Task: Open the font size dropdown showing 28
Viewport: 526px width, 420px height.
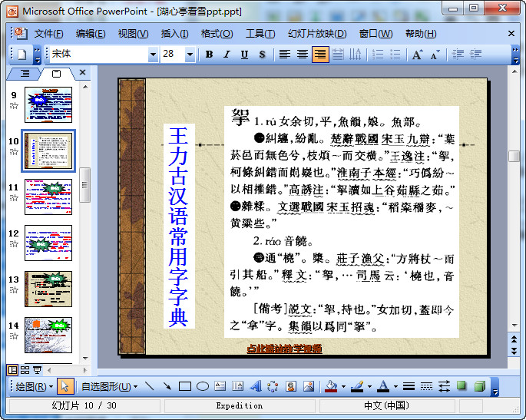Action: (190, 54)
